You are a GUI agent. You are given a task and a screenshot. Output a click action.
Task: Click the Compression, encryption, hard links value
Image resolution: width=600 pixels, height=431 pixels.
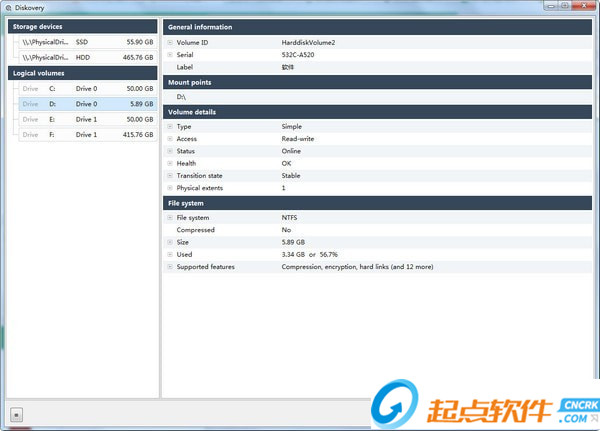pos(357,266)
